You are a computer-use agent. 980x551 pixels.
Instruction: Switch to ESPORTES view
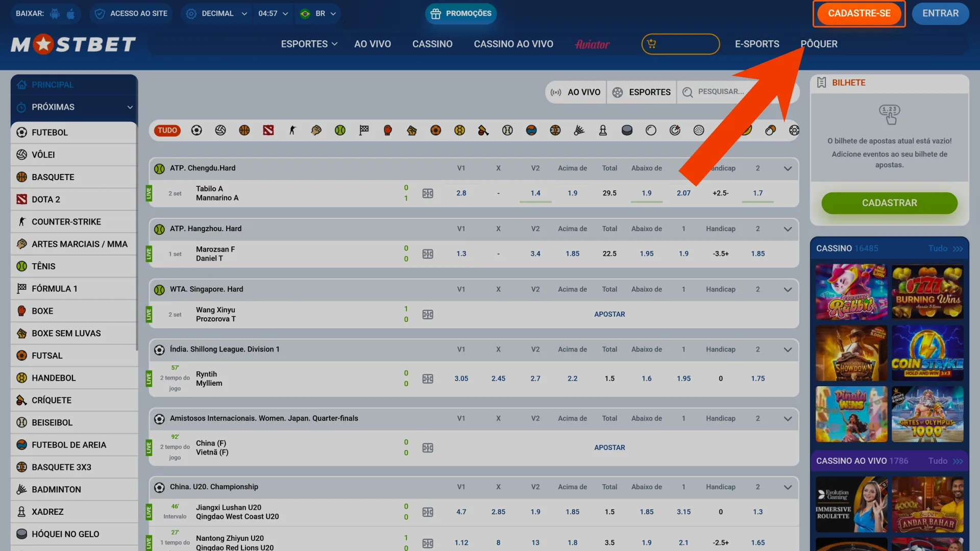coord(642,92)
